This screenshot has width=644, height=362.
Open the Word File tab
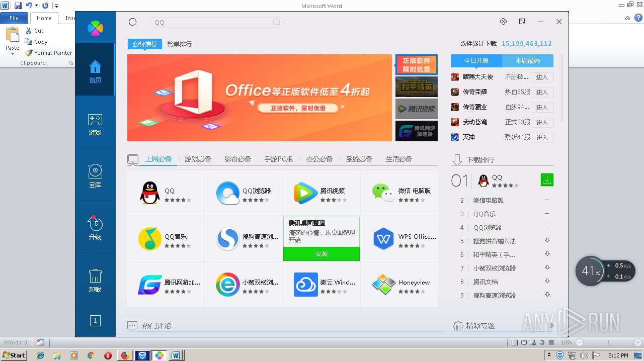[14, 18]
